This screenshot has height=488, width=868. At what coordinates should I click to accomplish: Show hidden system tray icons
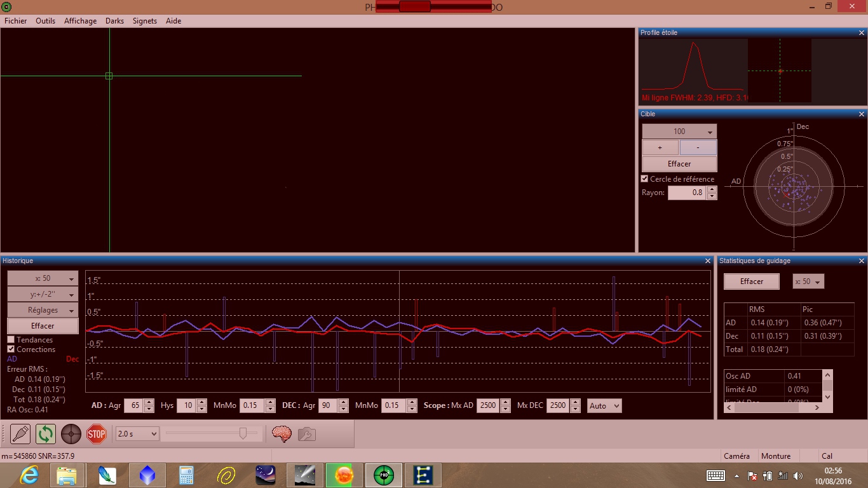737,475
